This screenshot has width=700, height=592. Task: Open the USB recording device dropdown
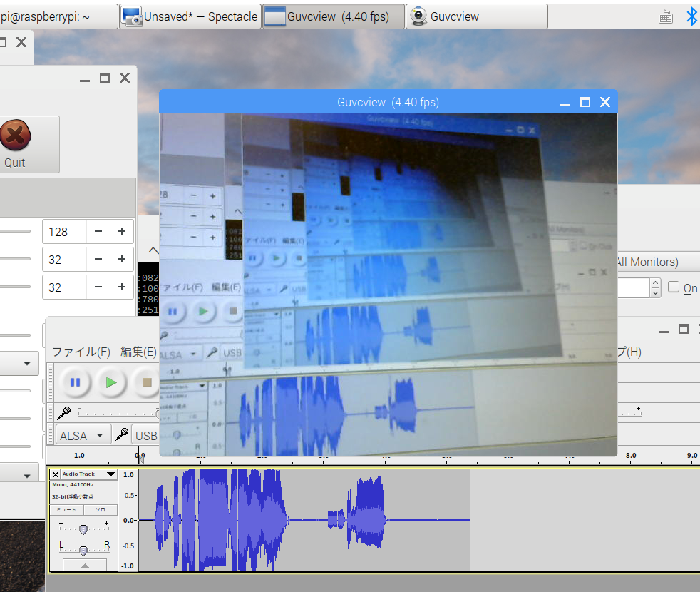[146, 436]
